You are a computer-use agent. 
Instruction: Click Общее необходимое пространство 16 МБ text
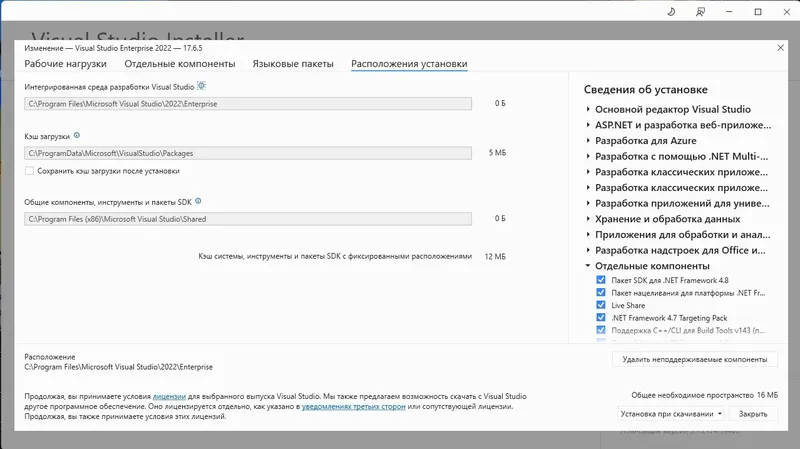[x=704, y=395]
